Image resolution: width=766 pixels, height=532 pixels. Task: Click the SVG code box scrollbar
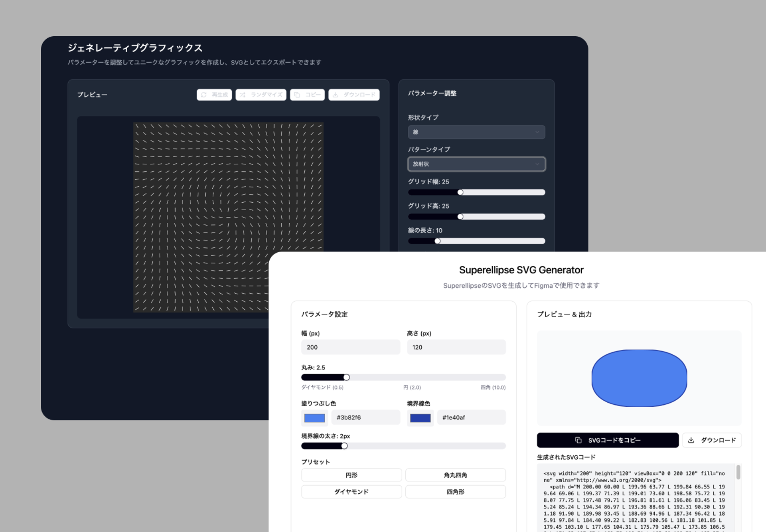coord(738,472)
